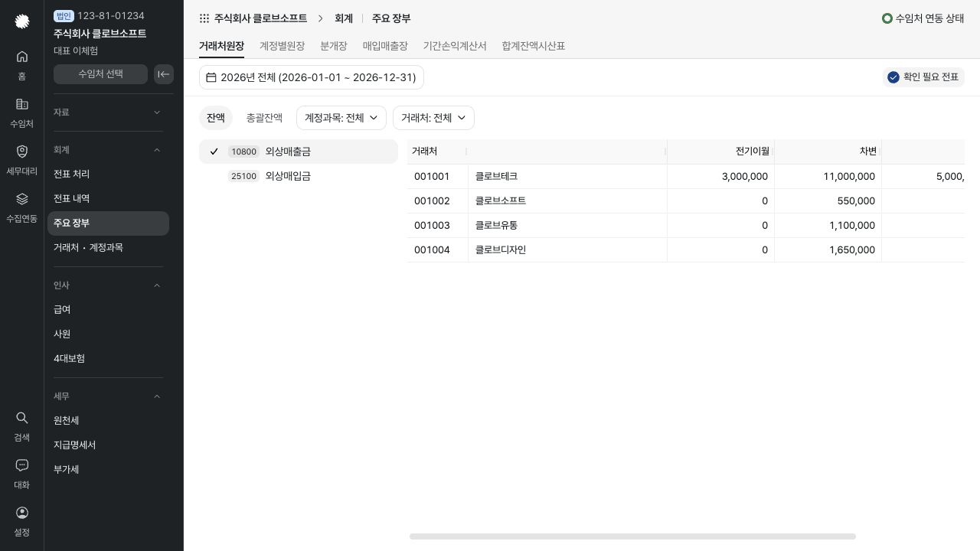Open the 클로브소프트 account link
The width and height of the screenshot is (980, 551).
(x=501, y=201)
